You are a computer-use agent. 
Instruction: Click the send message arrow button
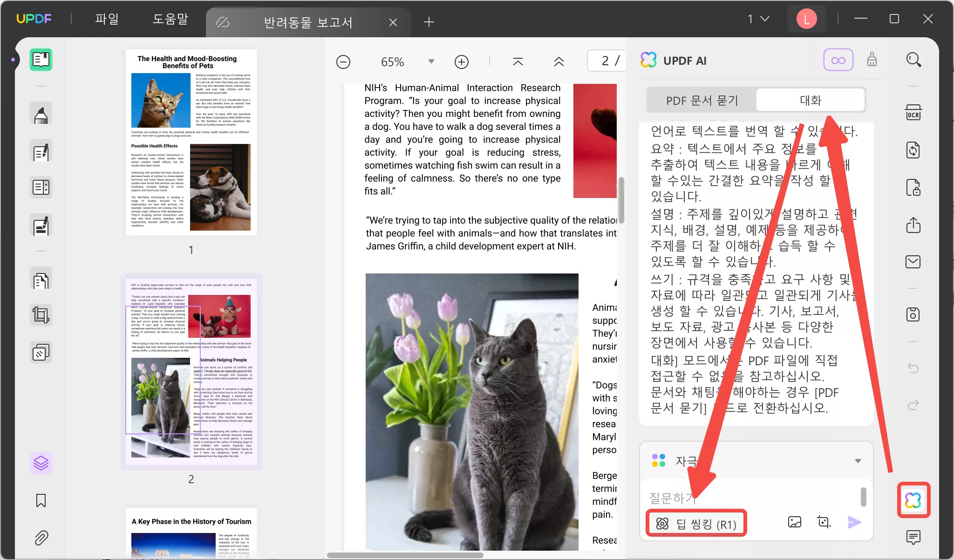click(855, 522)
